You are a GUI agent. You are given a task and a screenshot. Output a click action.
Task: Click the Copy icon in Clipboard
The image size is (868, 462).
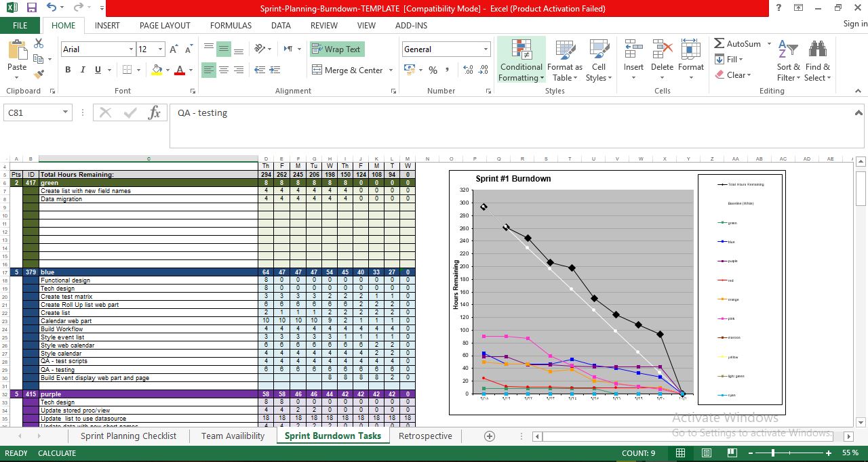coord(39,59)
